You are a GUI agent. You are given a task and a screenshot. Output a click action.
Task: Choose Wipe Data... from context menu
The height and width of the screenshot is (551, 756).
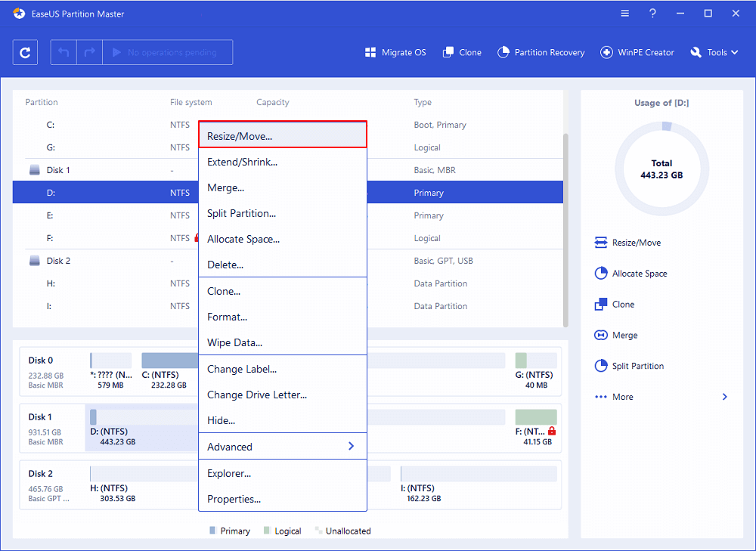[x=283, y=342]
